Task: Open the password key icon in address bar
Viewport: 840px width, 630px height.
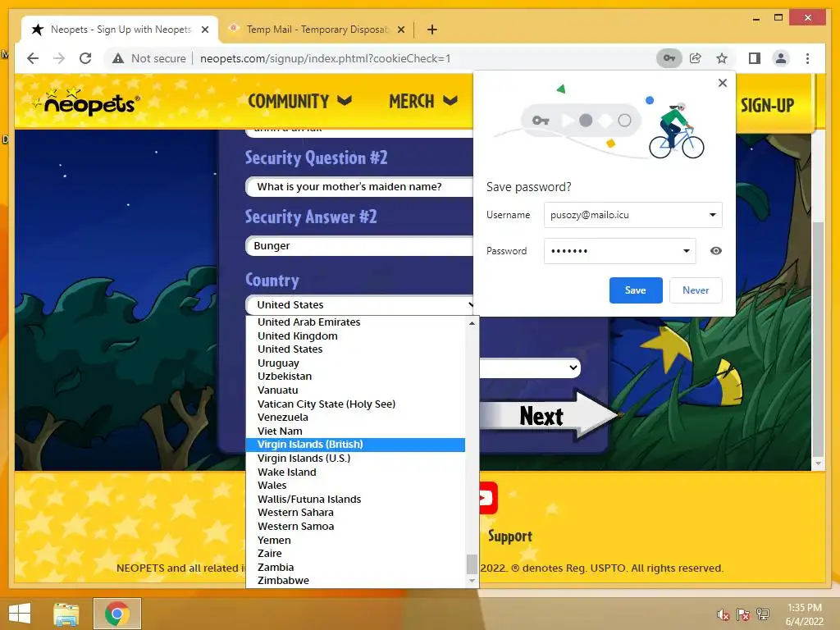Action: point(669,58)
